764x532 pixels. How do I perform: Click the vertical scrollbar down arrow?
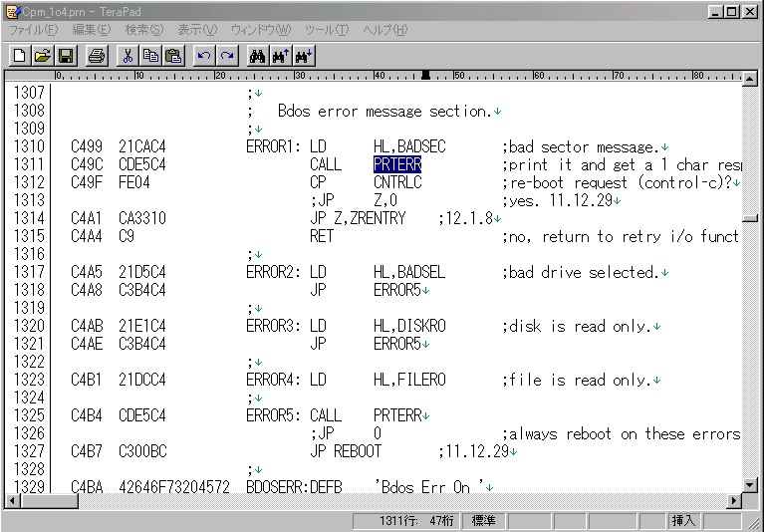(750, 485)
